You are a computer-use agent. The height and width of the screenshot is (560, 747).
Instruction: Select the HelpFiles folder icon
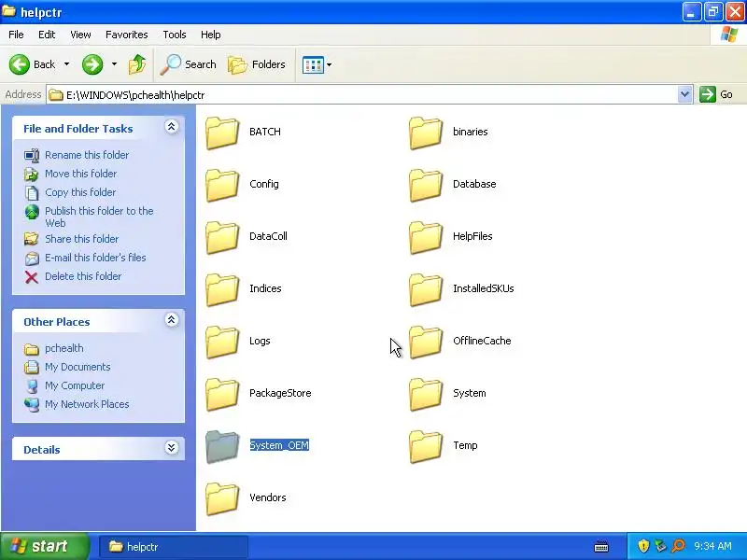pyautogui.click(x=426, y=238)
